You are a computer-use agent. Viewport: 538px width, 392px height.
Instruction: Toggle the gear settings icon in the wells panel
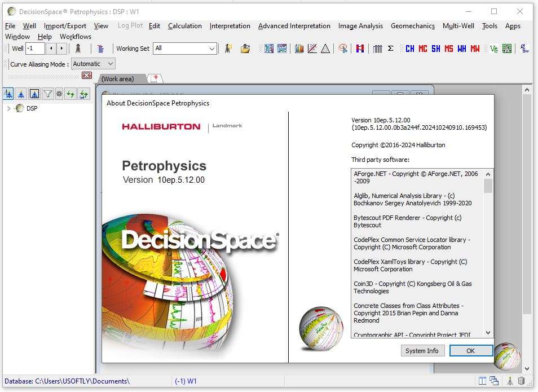coord(59,94)
